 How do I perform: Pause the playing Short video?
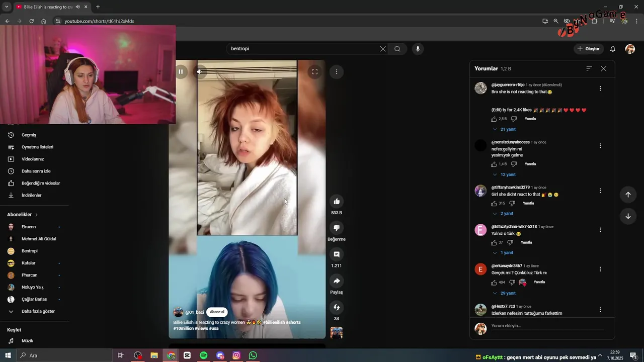pyautogui.click(x=181, y=71)
